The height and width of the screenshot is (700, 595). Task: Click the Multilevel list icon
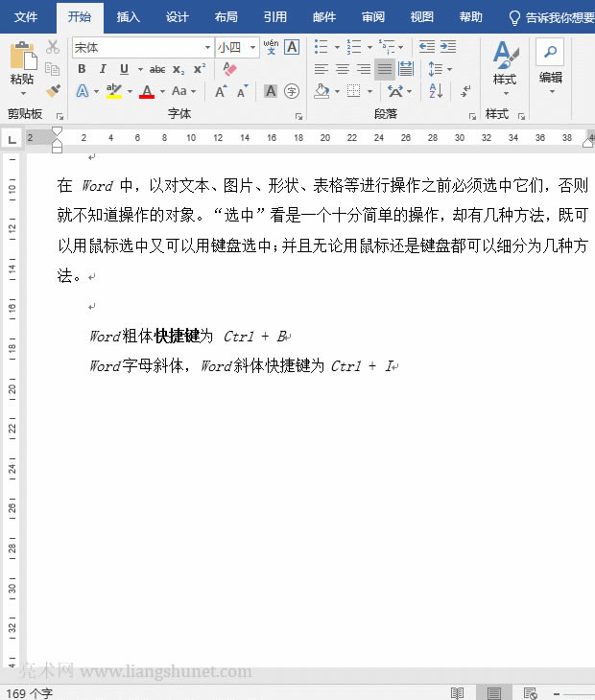point(387,46)
